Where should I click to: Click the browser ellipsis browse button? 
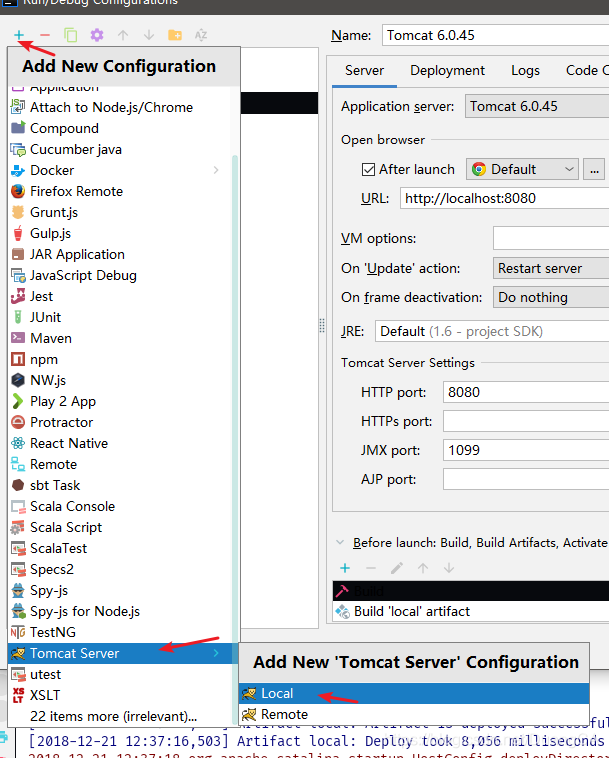tap(594, 169)
